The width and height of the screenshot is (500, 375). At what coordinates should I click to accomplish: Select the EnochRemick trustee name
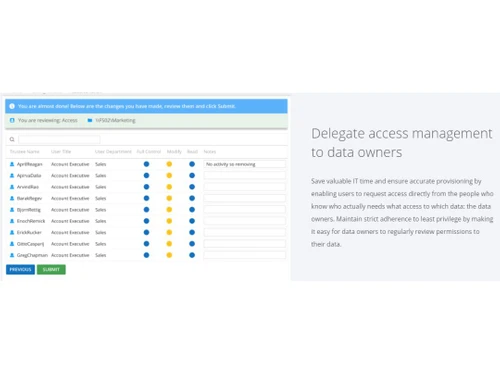[31, 221]
